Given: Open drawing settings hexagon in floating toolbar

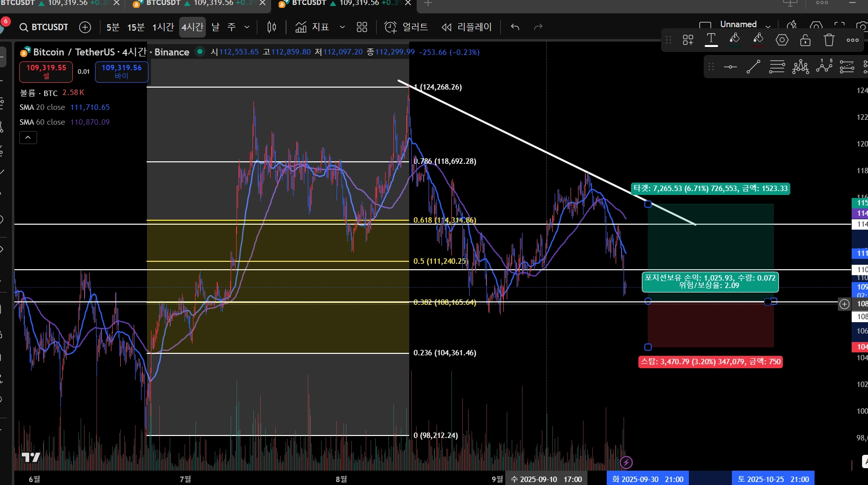Looking at the screenshot, I should click(782, 40).
